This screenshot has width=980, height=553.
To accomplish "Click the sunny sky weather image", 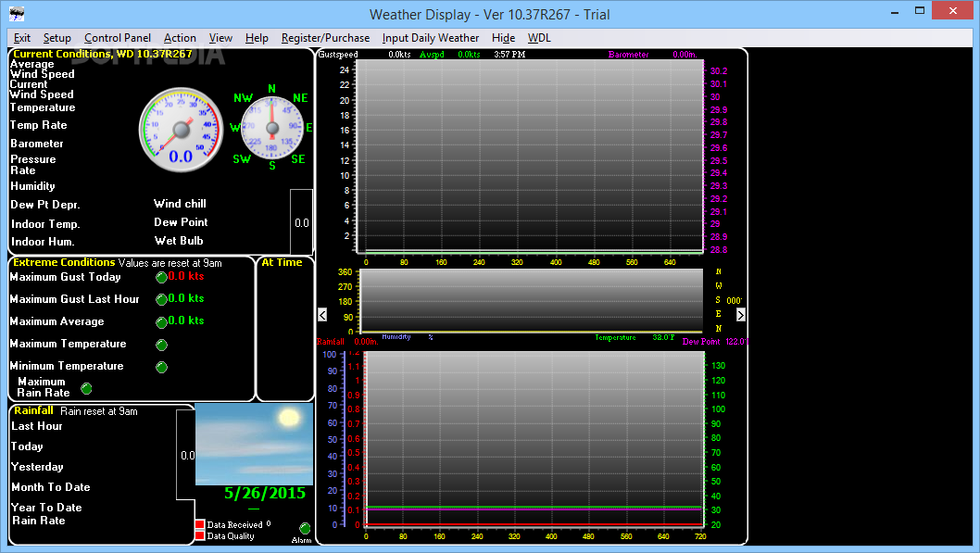I will (255, 445).
